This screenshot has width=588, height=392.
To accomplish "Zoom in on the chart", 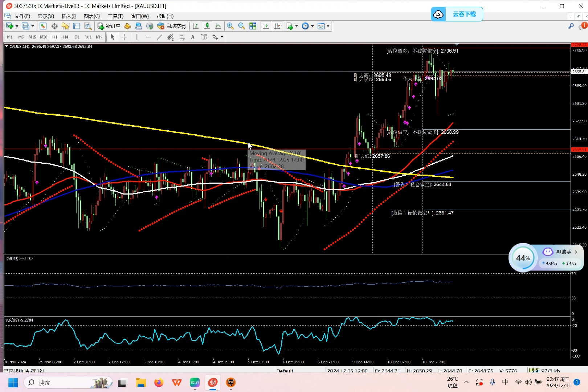I will (x=230, y=26).
